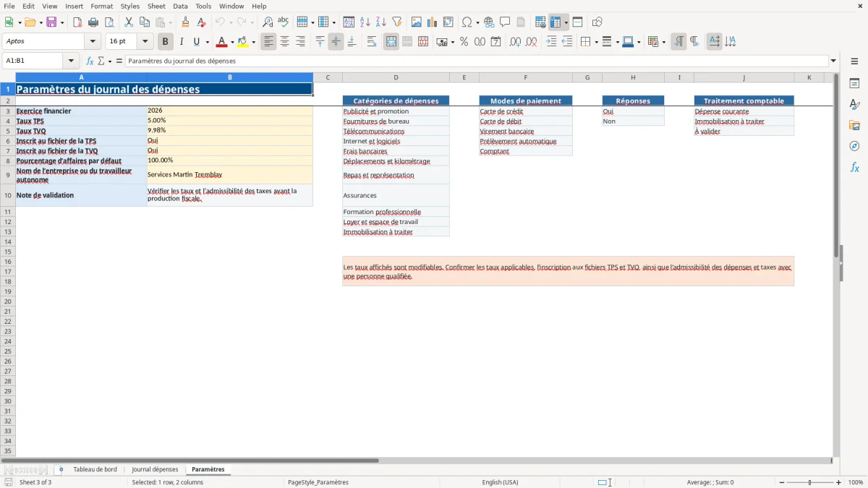Switch to the Tableau de bord sheet tab

pos(95,470)
